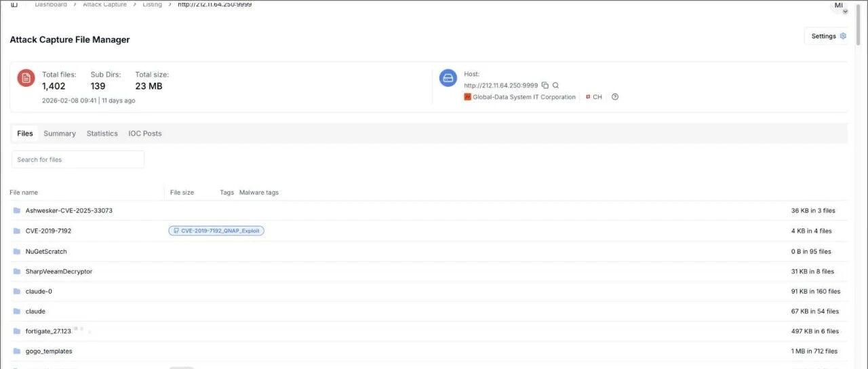Toggle the sidebar panel icon beside the breadcrumb

tap(14, 4)
